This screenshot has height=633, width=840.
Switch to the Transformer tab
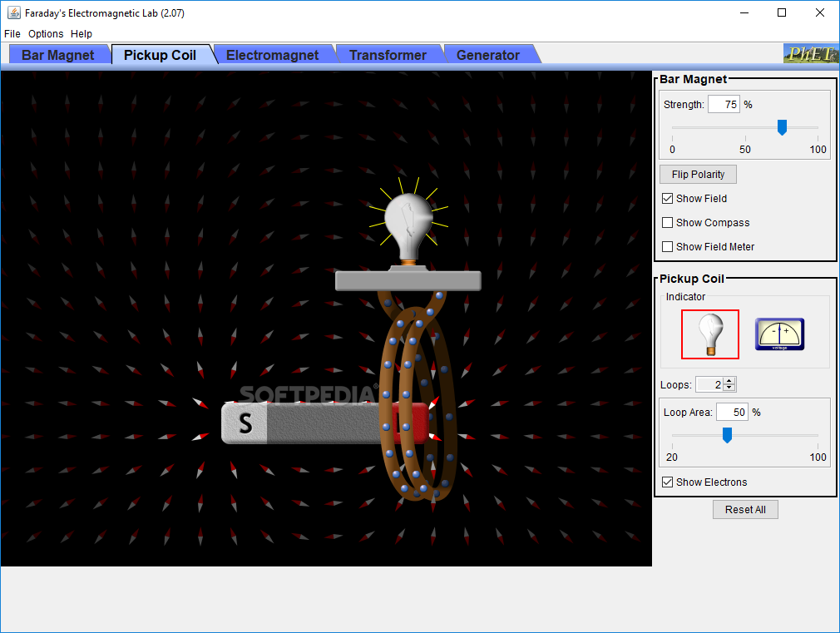(388, 55)
